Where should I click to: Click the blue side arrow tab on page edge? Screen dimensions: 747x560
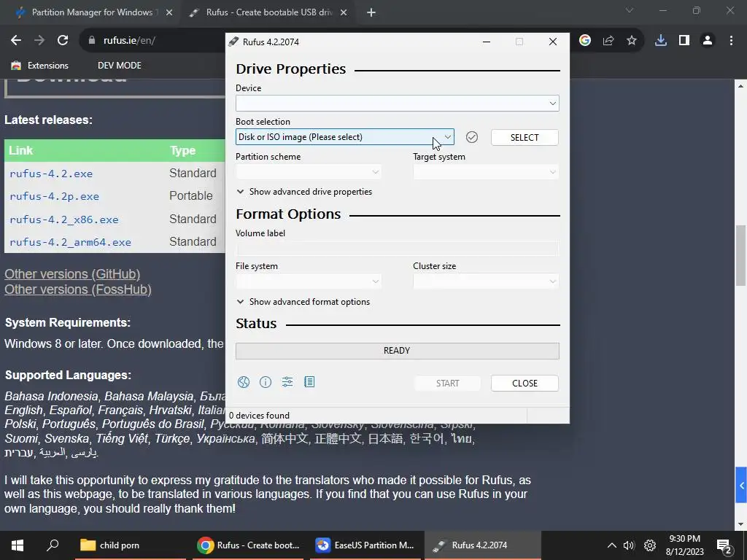(x=741, y=485)
